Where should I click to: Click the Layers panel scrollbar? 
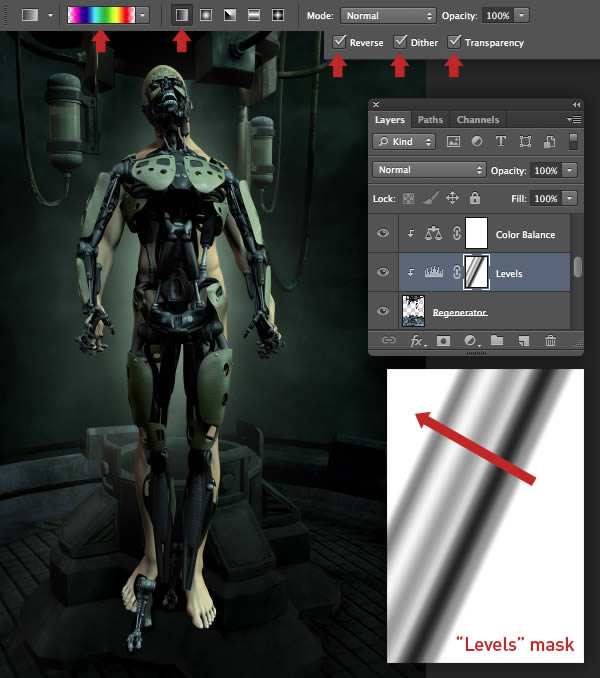click(577, 267)
